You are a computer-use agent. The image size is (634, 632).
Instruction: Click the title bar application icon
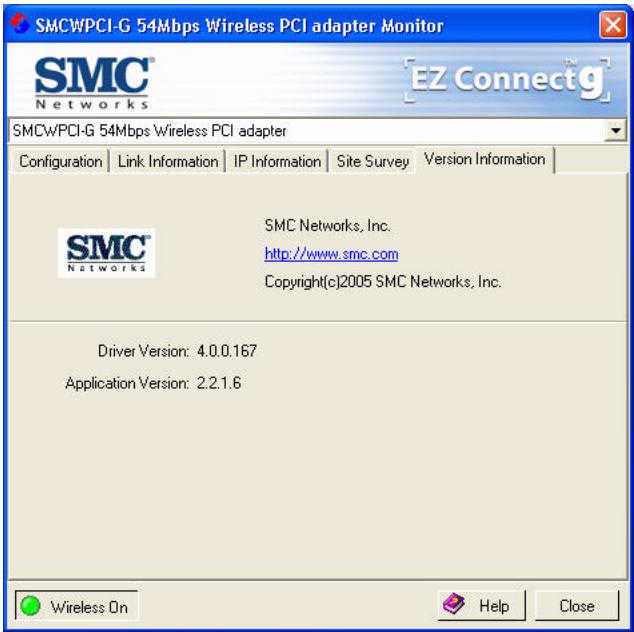19,24
